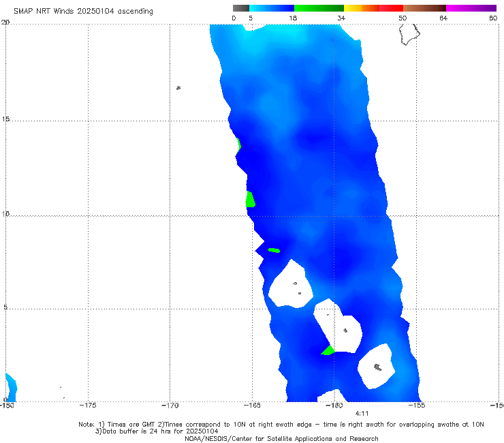This screenshot has height=443, width=504.
Task: Click the color bar label "64"
Action: click(x=443, y=18)
